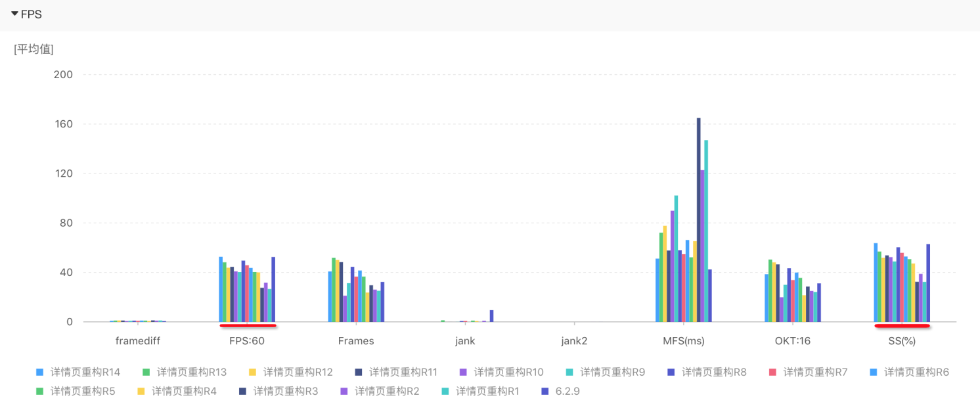Click the red swatch for 详情页重构R7
Viewport: 980px width, 406px height.
coord(772,372)
